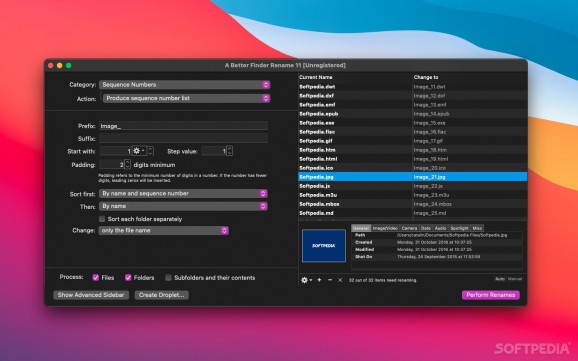The height and width of the screenshot is (361, 578).
Task: Click the Shot On date value
Action: click(x=438, y=257)
